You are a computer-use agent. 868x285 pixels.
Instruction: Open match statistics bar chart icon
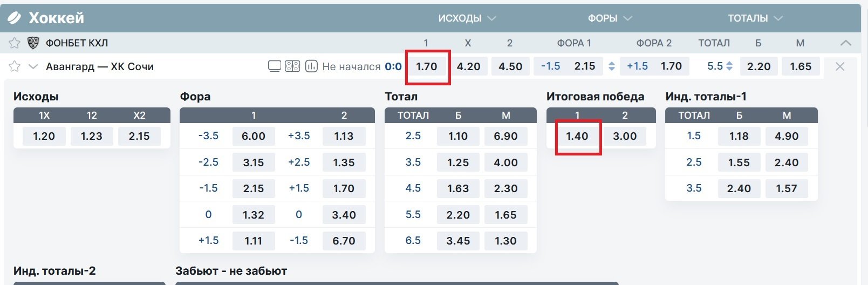(x=311, y=66)
